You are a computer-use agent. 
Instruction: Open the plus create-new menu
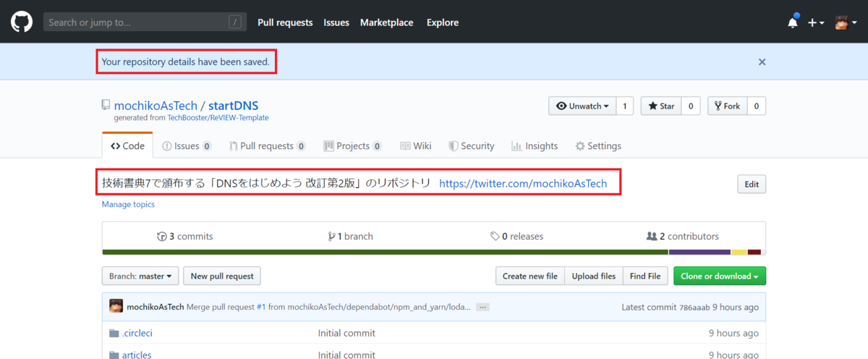816,22
